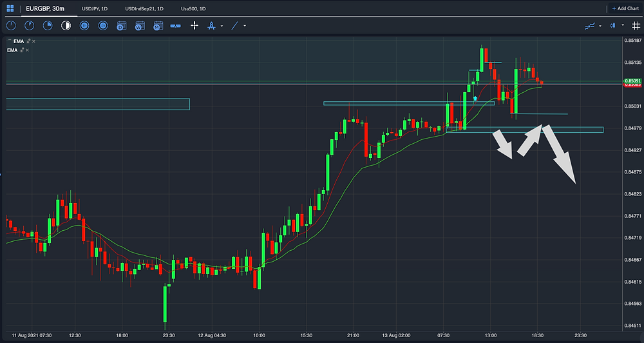Select the 1-hour timeframe icon
The image size is (644, 343).
pyautogui.click(x=84, y=26)
